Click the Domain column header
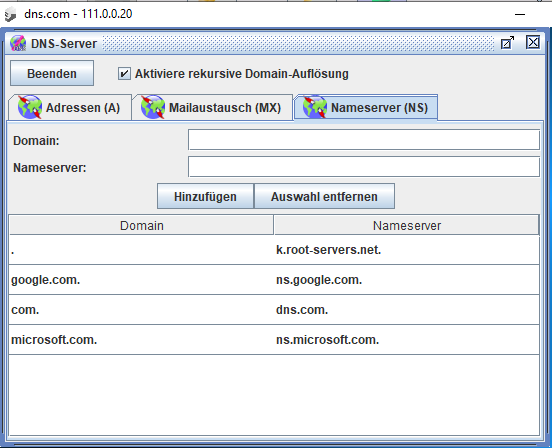Image resolution: width=552 pixels, height=448 pixels. pyautogui.click(x=142, y=225)
